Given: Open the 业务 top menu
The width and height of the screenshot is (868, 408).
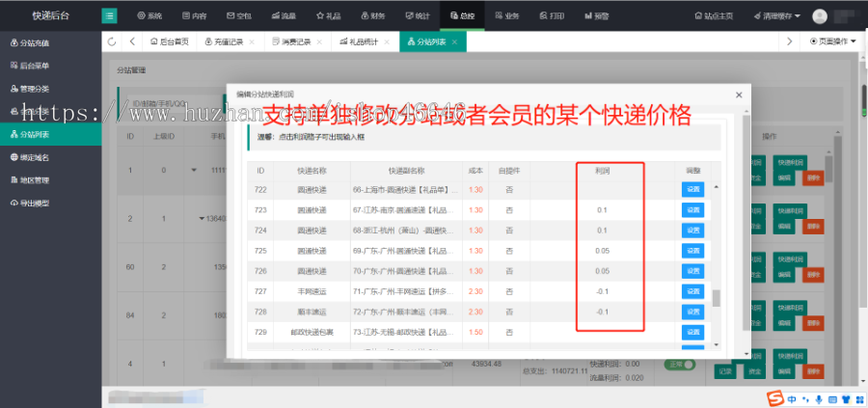Looking at the screenshot, I should click(507, 16).
